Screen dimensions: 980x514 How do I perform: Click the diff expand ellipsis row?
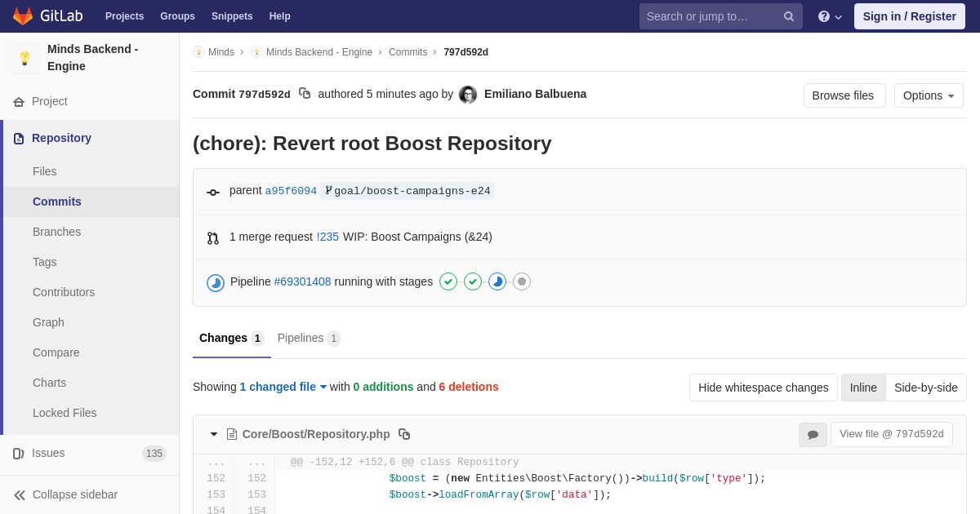580,463
